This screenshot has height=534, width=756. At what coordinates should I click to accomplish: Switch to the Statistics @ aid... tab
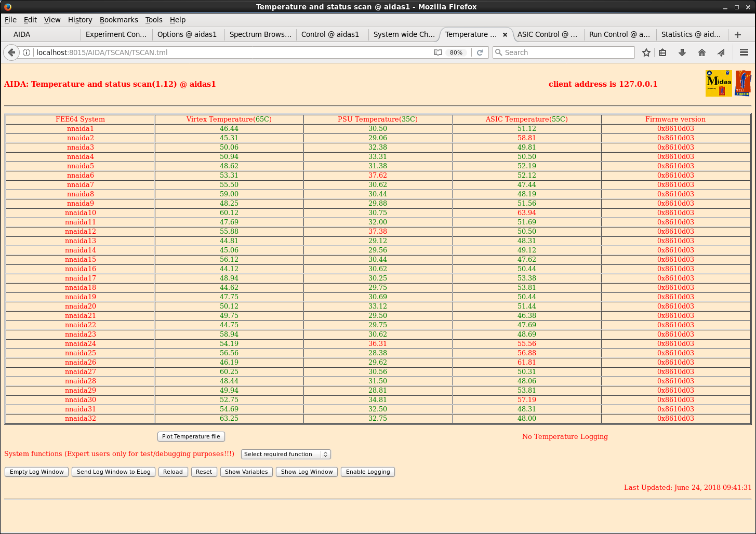point(691,34)
